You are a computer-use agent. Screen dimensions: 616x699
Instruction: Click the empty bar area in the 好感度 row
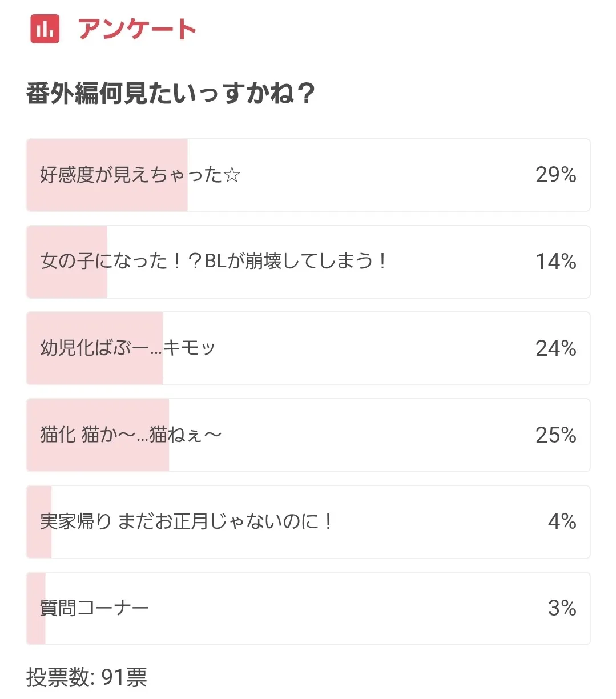(x=377, y=175)
